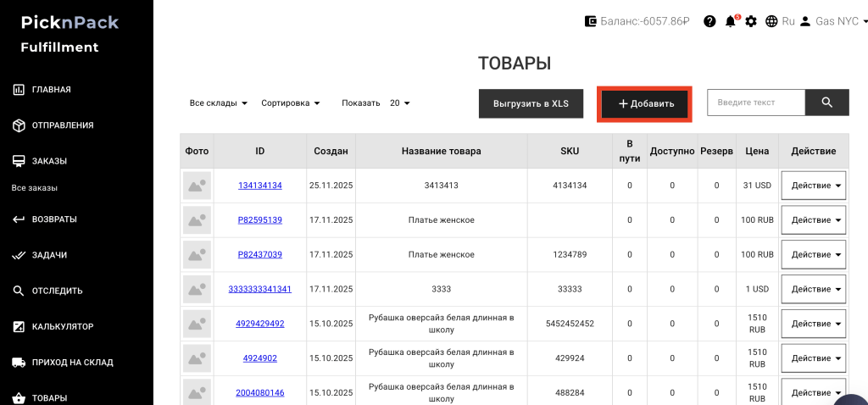Change Показать items count dropdown
Screen dimensions: 868x405
[x=399, y=103]
